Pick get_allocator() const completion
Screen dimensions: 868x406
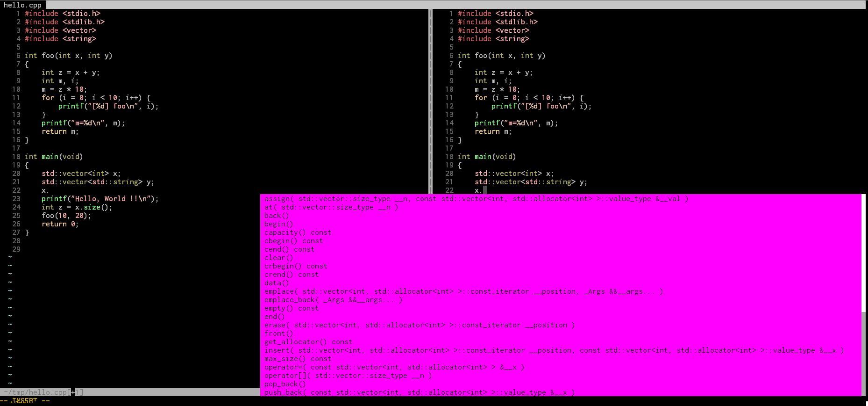(x=561, y=342)
